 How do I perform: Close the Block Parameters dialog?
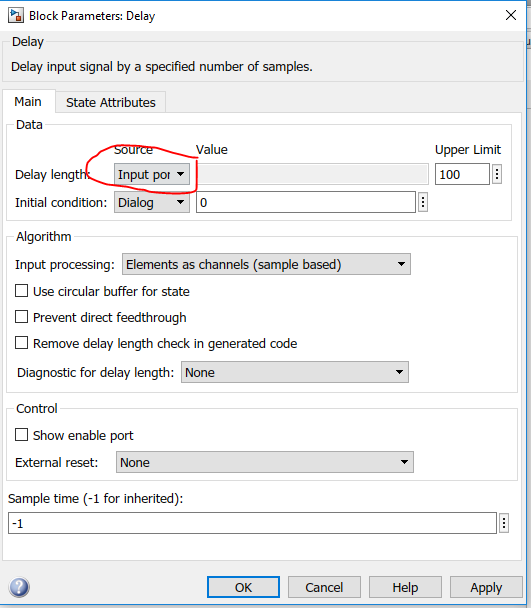click(511, 15)
